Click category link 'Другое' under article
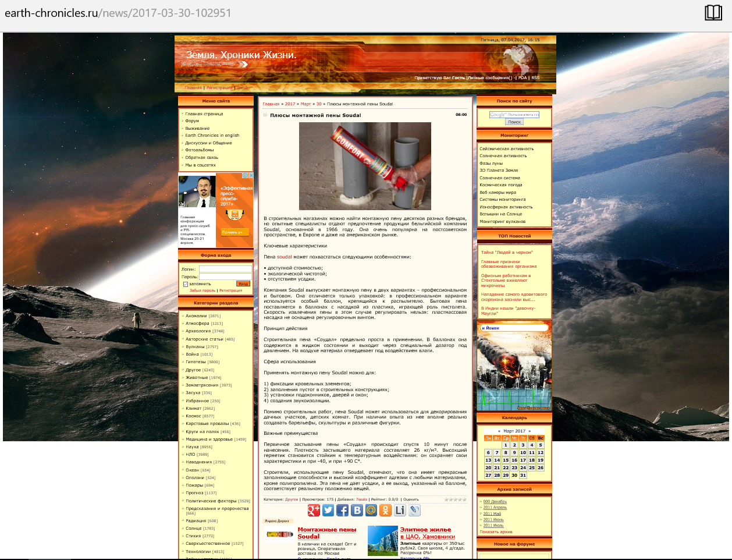Screen dimensions: 732x560 (x=292, y=499)
